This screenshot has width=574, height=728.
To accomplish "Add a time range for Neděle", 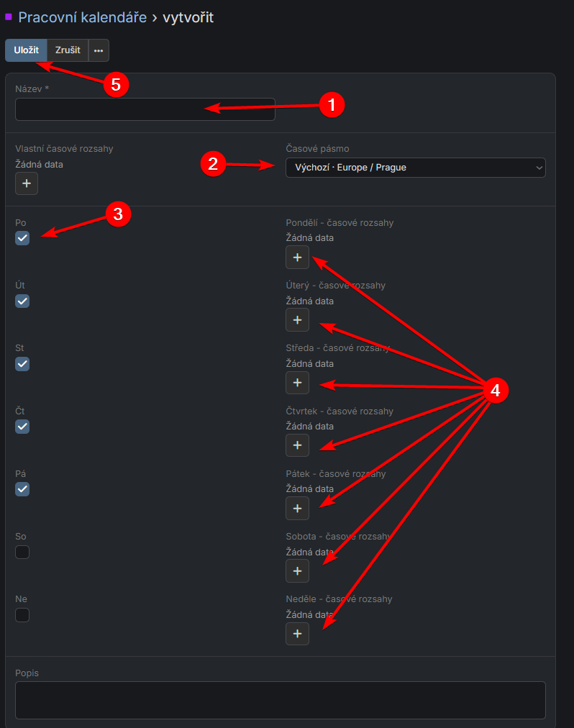I will (297, 633).
